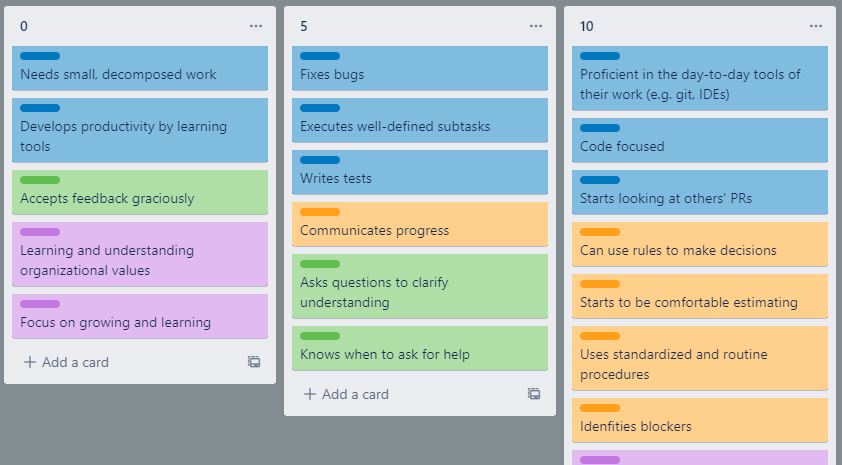Click green label on Accepts feedback graciously card
Image resolution: width=842 pixels, height=465 pixels.
[40, 180]
